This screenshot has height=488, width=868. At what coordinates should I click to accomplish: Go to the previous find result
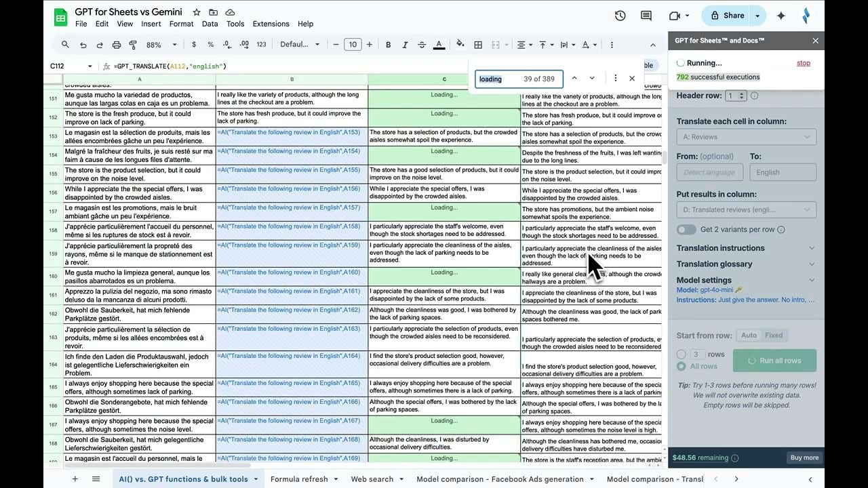pyautogui.click(x=574, y=79)
